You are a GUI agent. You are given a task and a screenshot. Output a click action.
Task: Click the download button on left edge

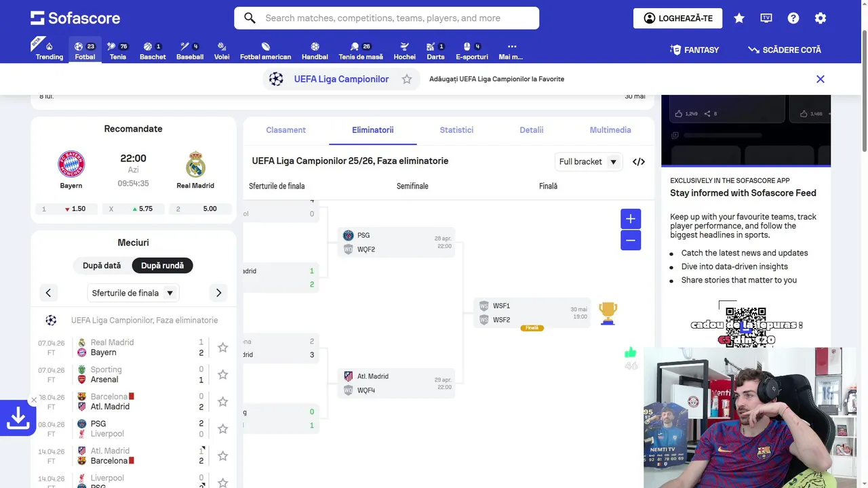click(18, 418)
